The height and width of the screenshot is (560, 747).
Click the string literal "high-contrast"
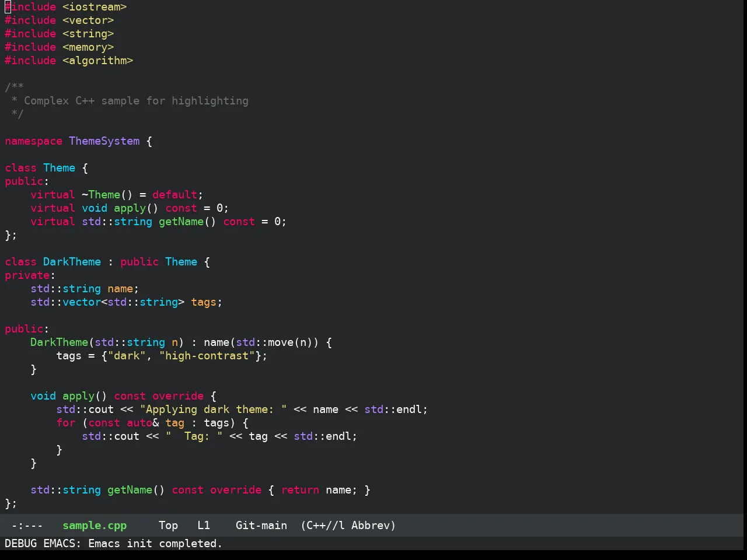[207, 356]
